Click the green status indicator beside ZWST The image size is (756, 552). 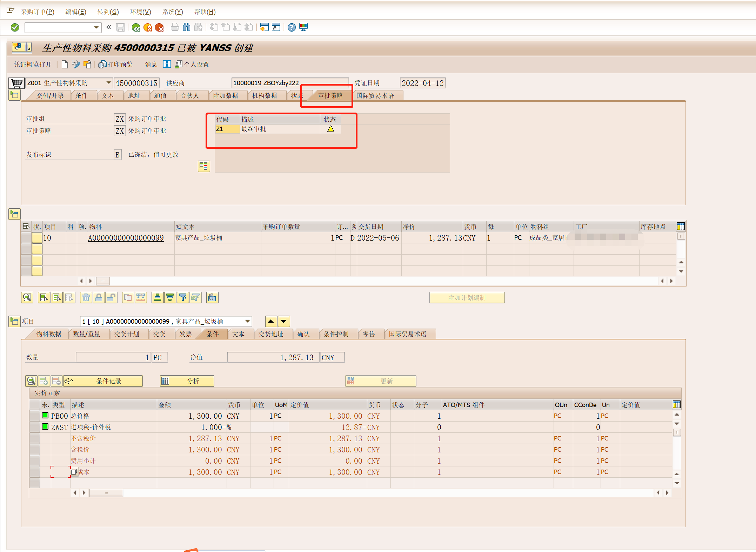pos(45,427)
